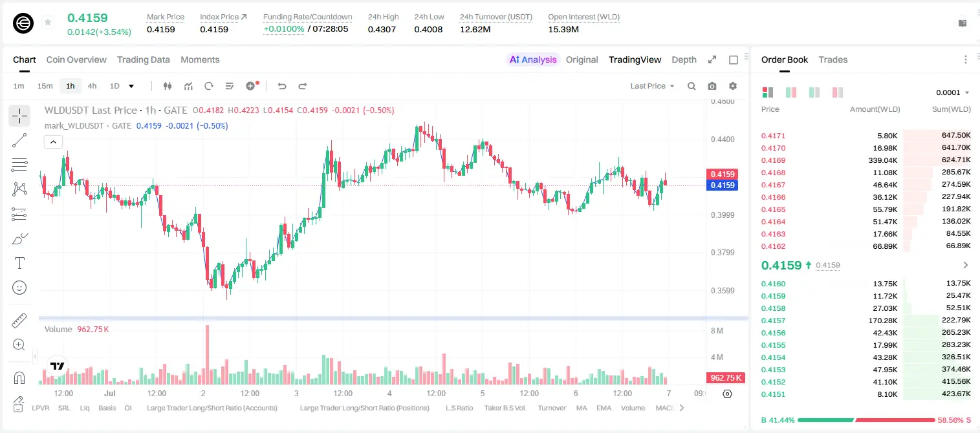Screen dimensions: 980x433
Task: Switch to the Trades tab
Action: click(833, 59)
